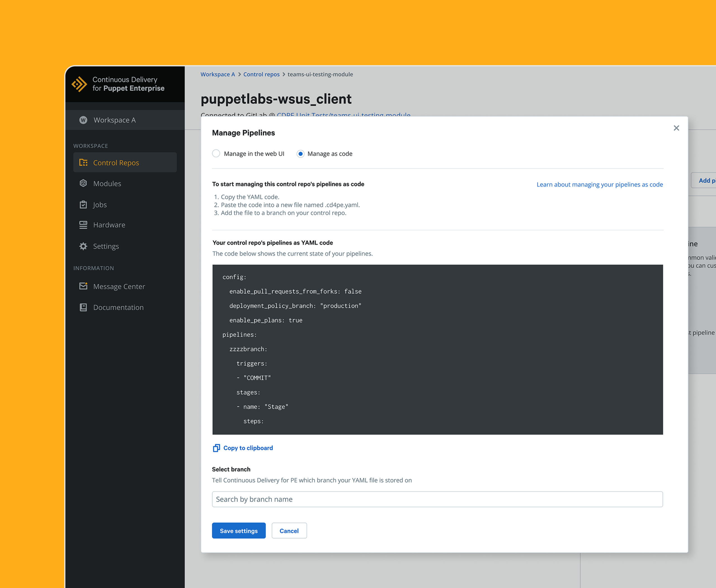This screenshot has height=588, width=716.
Task: Click the 'zzzzbranch:' line in the YAML
Action: 248,349
